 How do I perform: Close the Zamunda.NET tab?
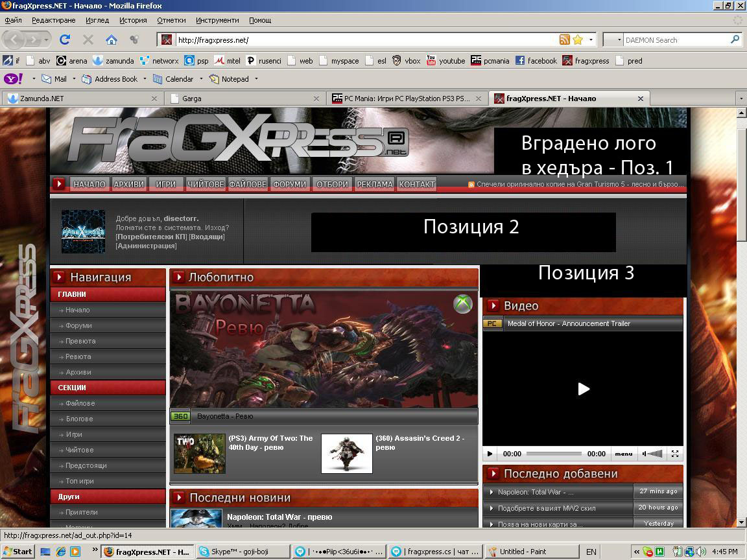pos(154,99)
